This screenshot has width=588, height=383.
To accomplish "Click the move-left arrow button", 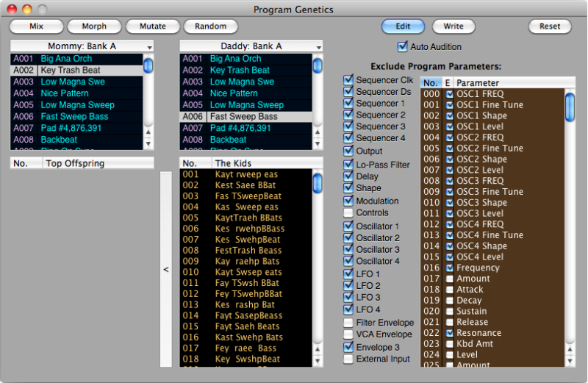I will (166, 270).
